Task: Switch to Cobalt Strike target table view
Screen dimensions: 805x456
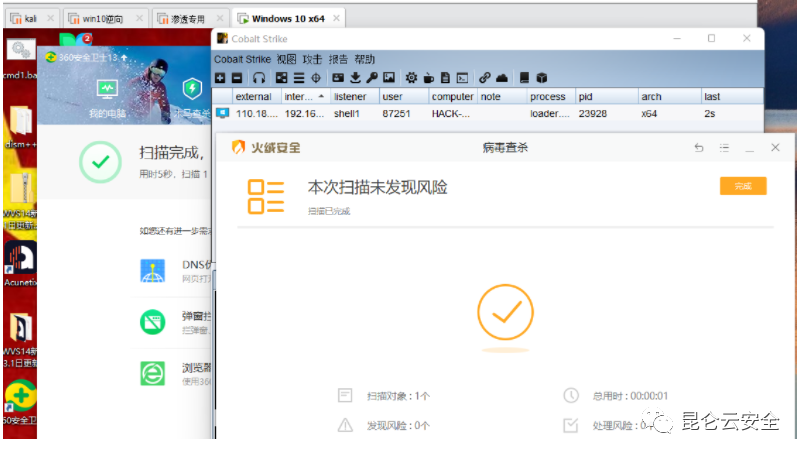Action: [x=316, y=78]
